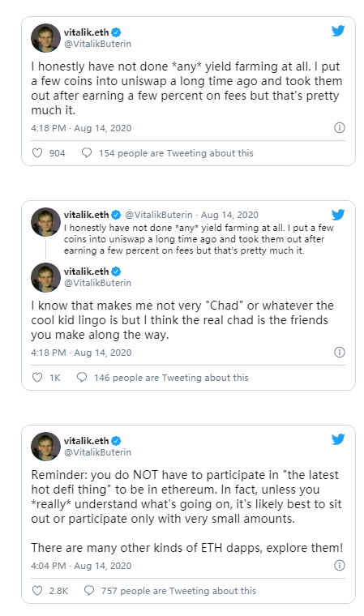Click the 4:04 PM · Aug 14, 2020 timestamp

point(81,566)
